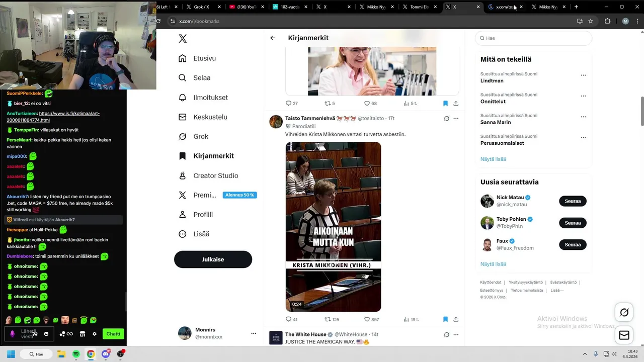The image size is (644, 362).
Task: Open more options for Lindtman trend
Action: coord(583,75)
